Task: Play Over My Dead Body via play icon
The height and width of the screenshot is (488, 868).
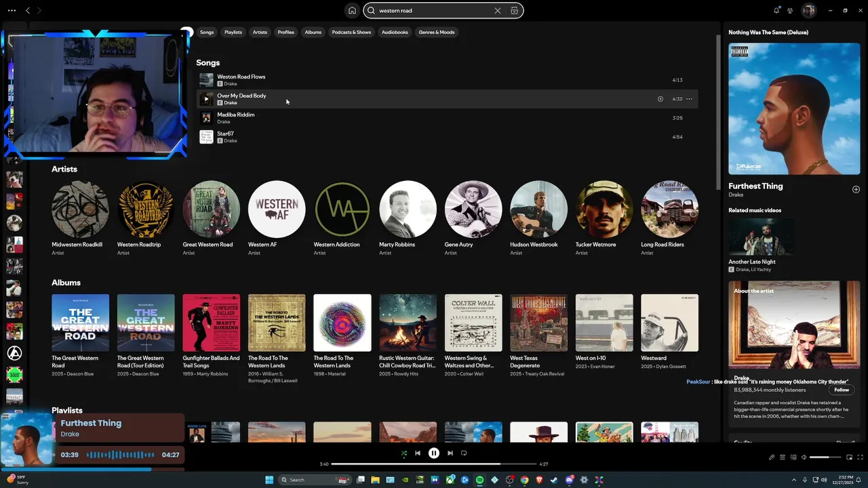Action: [206, 99]
